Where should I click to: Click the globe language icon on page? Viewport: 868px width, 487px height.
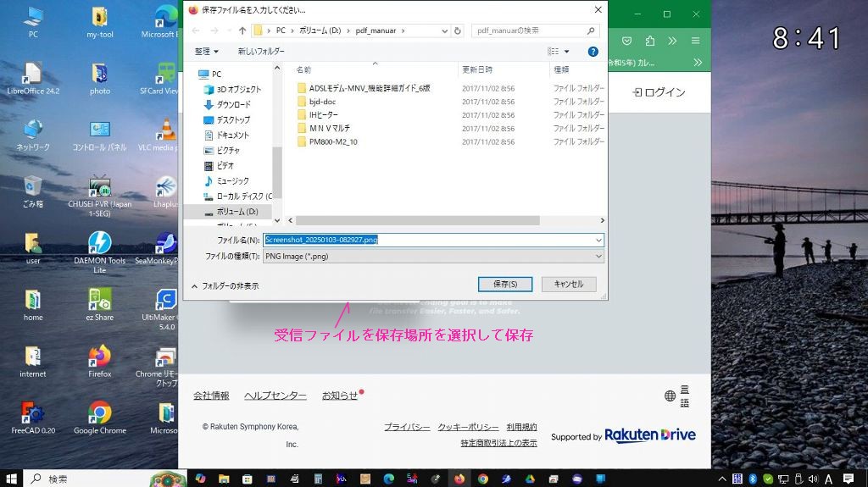(x=670, y=396)
